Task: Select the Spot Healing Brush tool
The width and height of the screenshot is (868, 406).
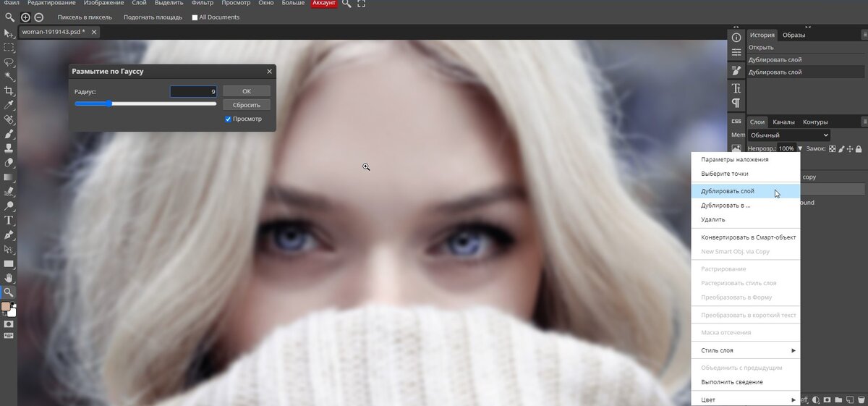Action: coord(9,119)
